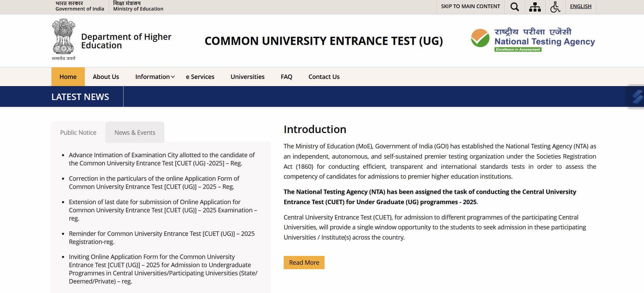Open Correction in particulars of Application Form notice
The height and width of the screenshot is (293, 644).
coord(154,182)
